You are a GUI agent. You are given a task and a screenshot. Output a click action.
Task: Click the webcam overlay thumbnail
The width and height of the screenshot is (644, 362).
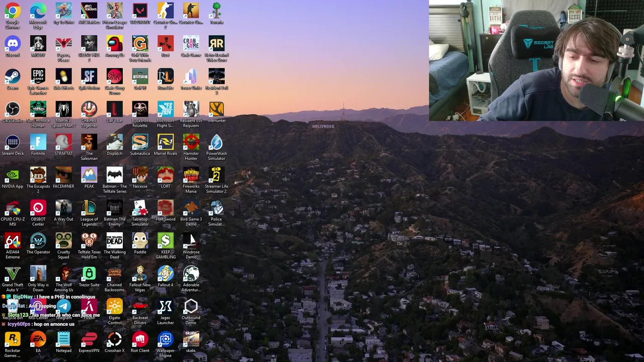tap(536, 60)
